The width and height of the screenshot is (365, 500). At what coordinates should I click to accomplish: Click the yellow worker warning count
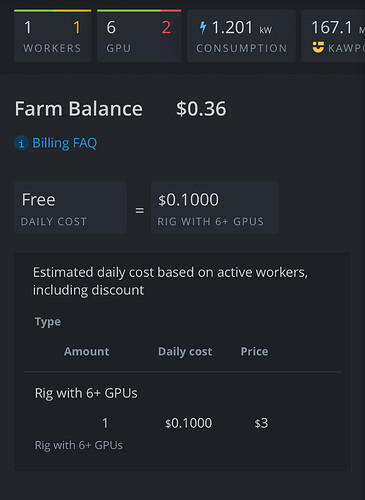click(x=77, y=27)
